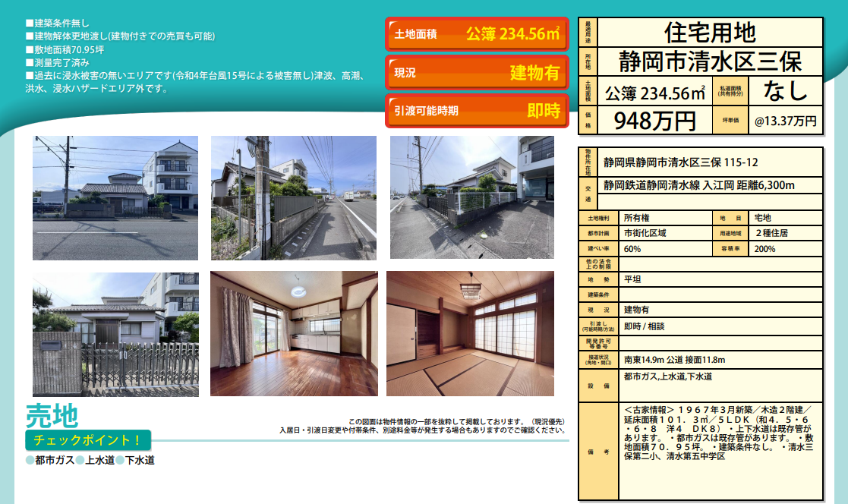
Task: Select the 南東14.9m 公道 接面11.8m road cell
Action: (674, 359)
